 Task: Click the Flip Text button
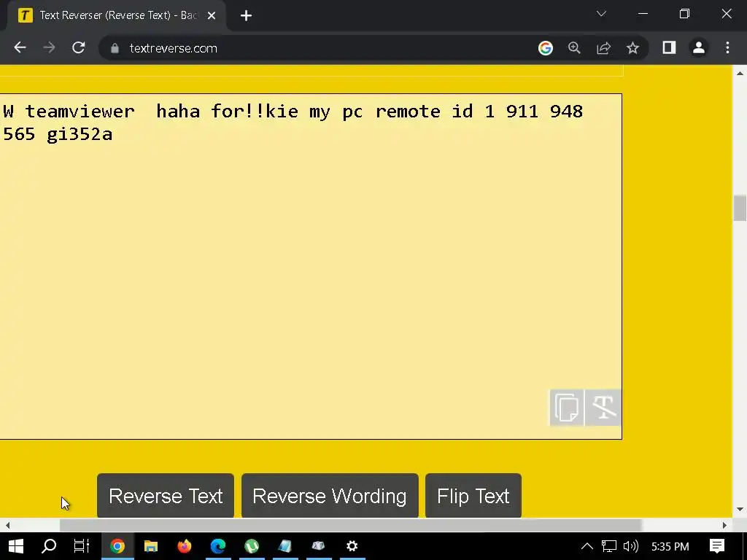[473, 496]
